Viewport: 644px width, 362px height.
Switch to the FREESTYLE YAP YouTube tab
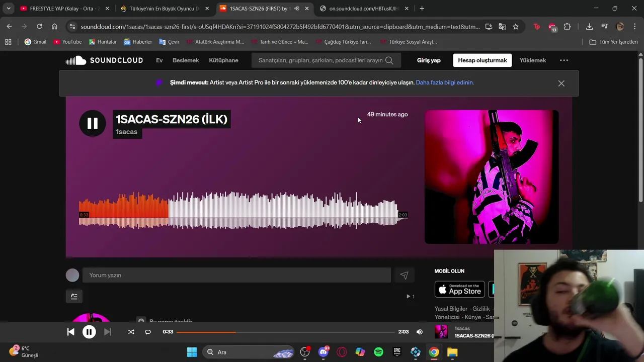click(63, 9)
